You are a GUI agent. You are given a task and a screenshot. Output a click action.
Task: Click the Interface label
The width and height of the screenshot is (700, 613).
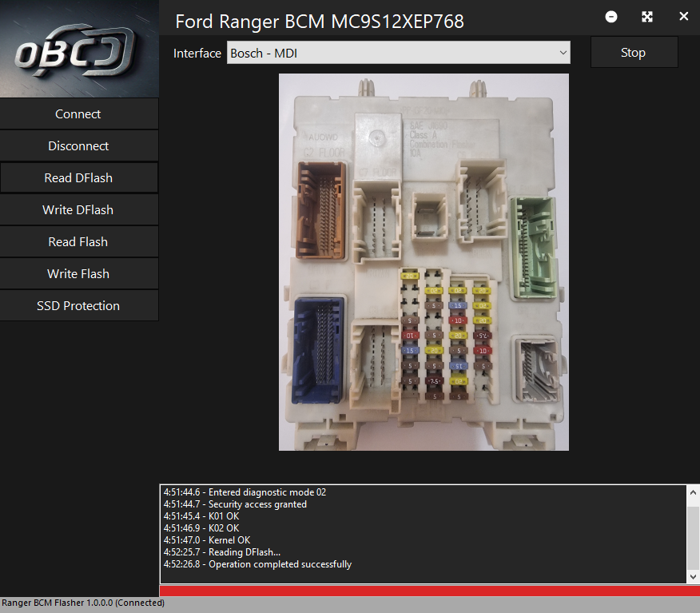(197, 53)
